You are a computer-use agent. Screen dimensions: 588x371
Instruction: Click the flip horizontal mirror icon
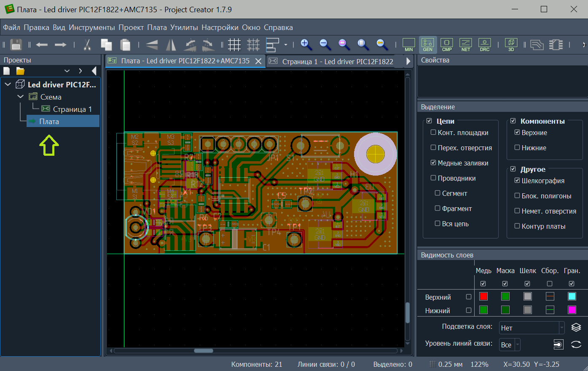[x=171, y=44]
